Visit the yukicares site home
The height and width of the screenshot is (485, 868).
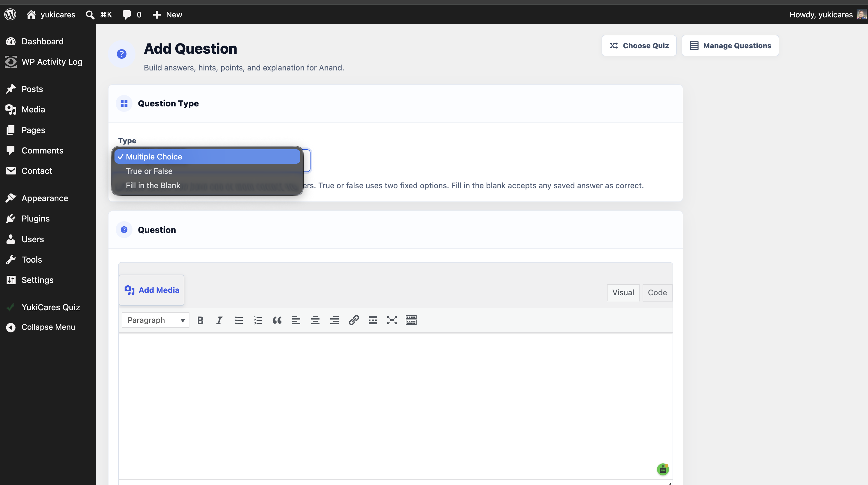pos(51,14)
